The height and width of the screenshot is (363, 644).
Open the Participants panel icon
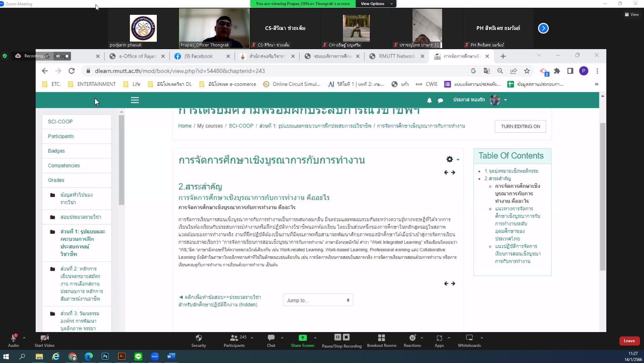coord(234,338)
